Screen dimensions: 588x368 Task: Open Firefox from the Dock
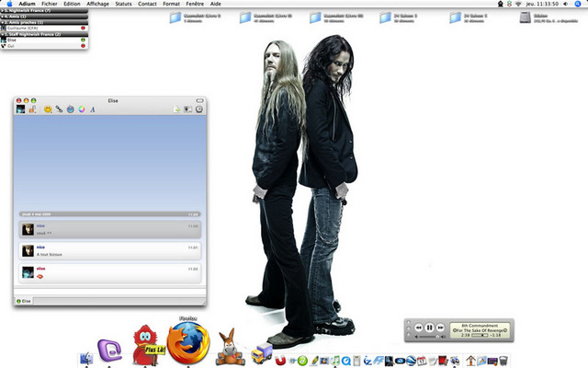click(x=188, y=342)
